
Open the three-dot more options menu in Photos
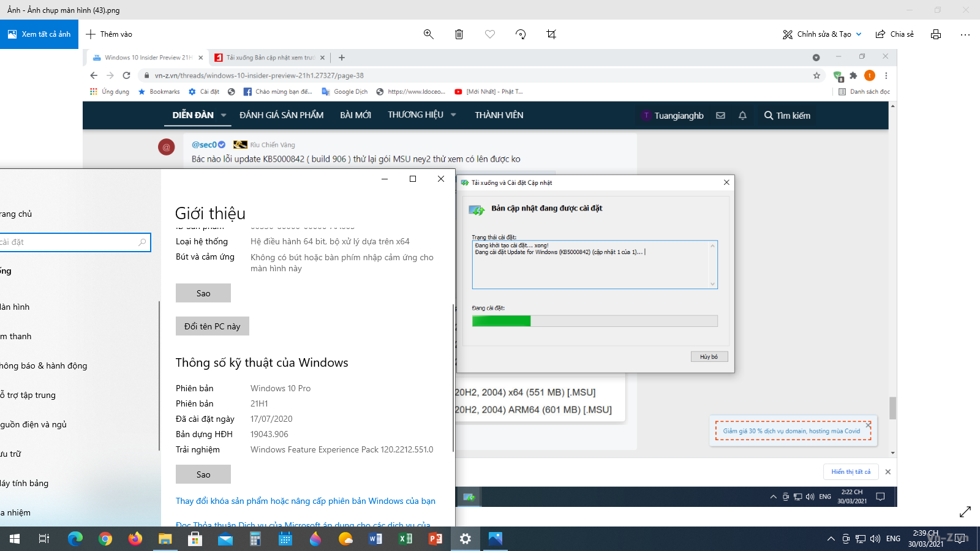(x=965, y=34)
